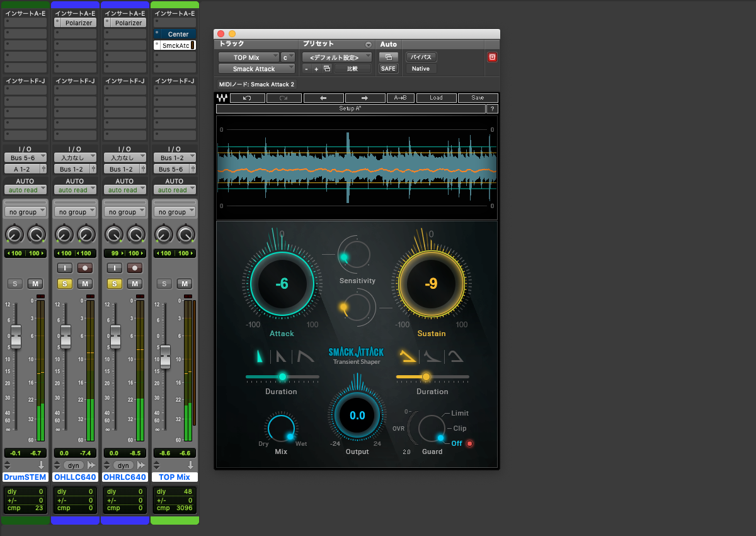Click the 比較 compare button
756x536 pixels.
(353, 69)
